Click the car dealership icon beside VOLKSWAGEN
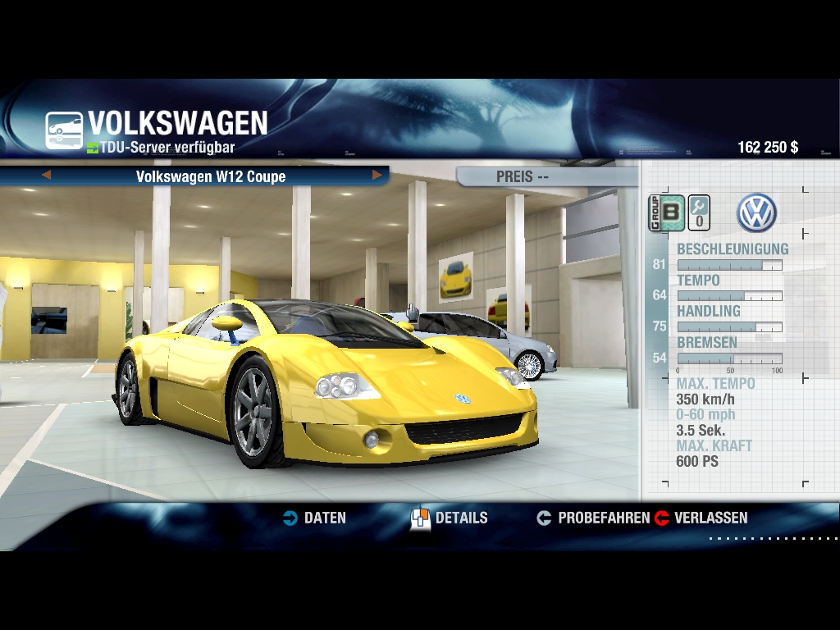840x630 pixels. pos(64,130)
